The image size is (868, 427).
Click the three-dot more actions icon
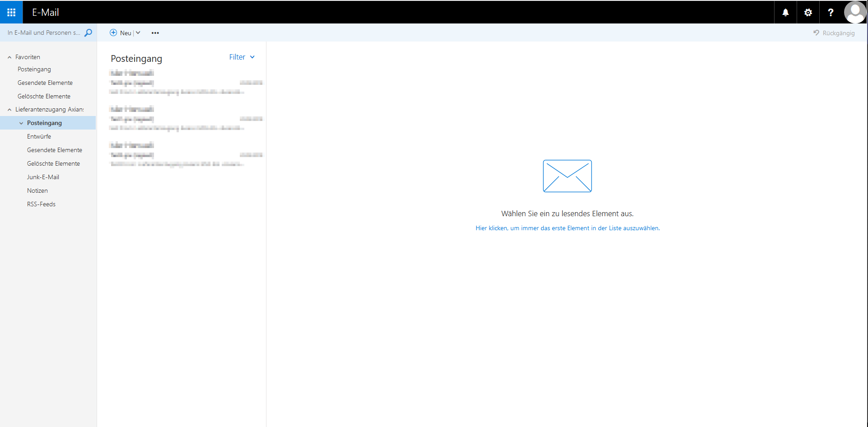tap(155, 33)
